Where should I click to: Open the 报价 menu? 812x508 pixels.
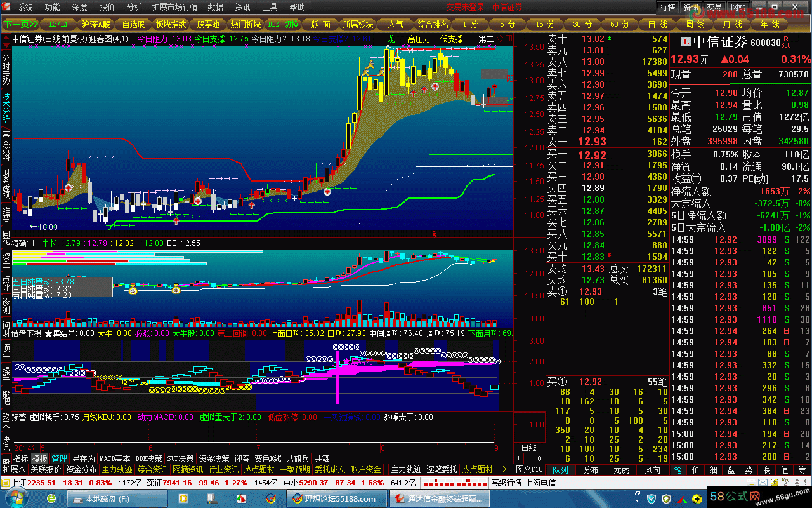point(107,7)
